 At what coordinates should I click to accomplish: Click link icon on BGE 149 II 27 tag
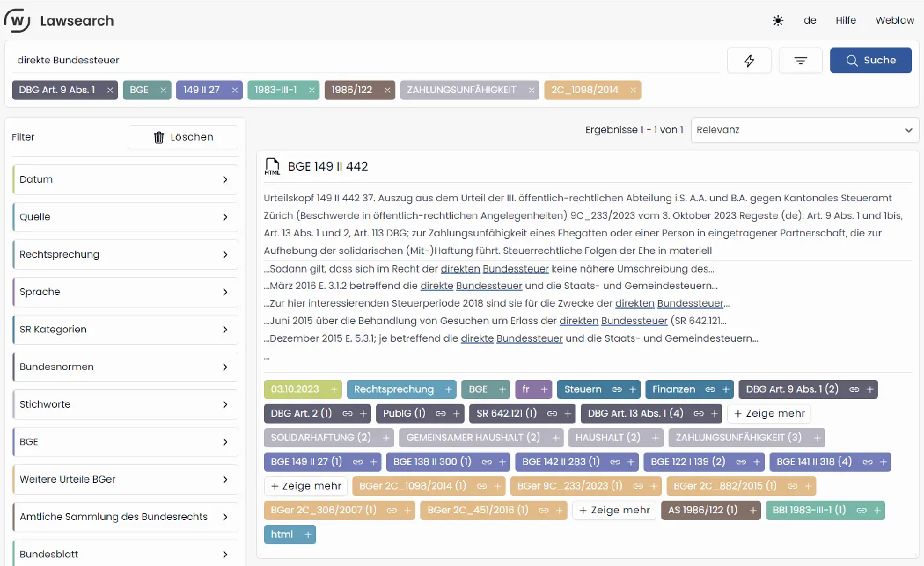click(357, 462)
